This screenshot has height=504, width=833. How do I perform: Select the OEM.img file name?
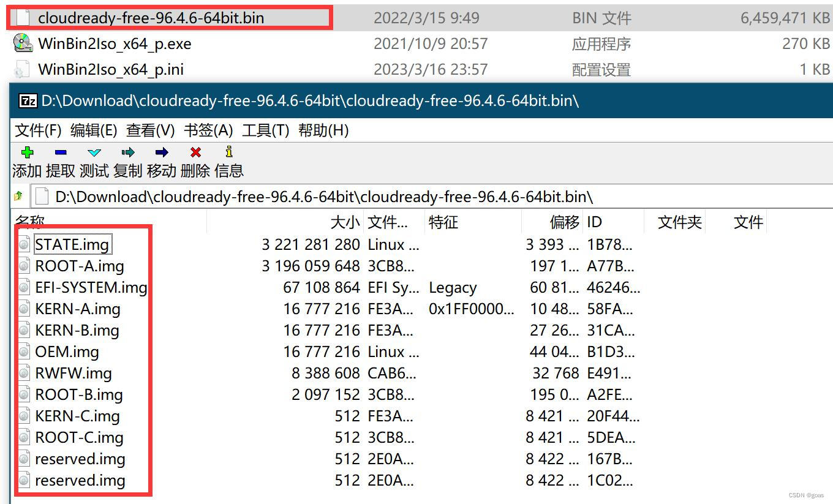click(67, 352)
